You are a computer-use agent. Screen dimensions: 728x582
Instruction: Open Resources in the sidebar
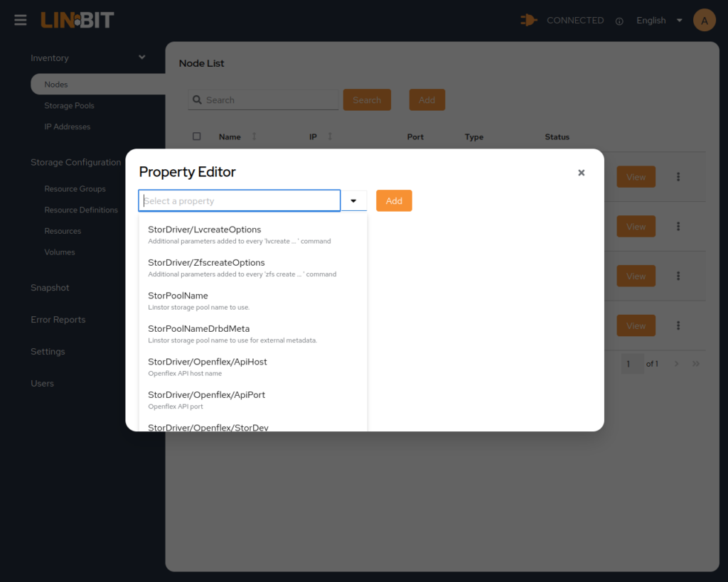click(x=63, y=231)
